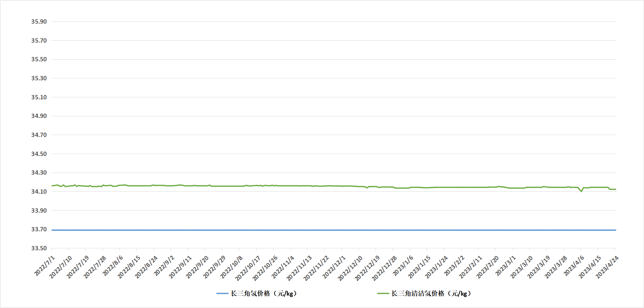Click x-axis date 2023/1/24
Screen dimensions: 644x308
tap(436, 267)
